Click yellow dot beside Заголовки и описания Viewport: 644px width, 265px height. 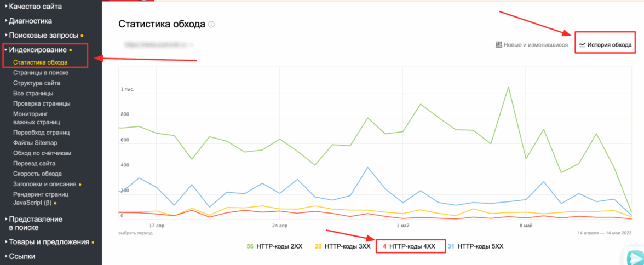(81, 185)
